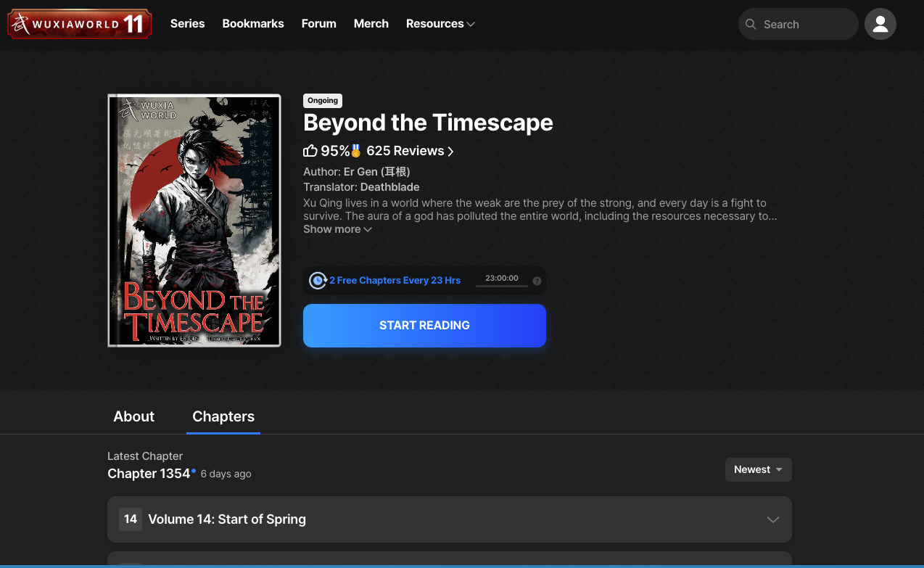Switch to the Chapters tab
This screenshot has height=568, width=924.
click(223, 416)
